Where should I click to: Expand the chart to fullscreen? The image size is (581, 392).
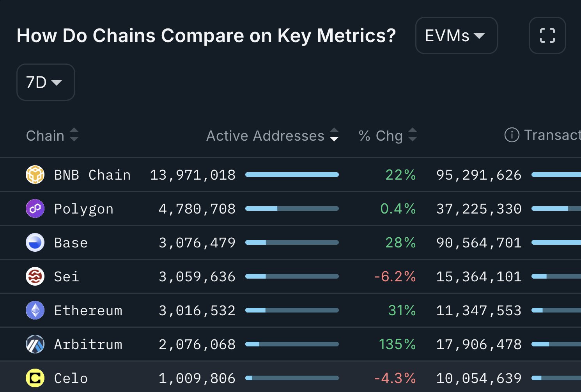coord(547,35)
